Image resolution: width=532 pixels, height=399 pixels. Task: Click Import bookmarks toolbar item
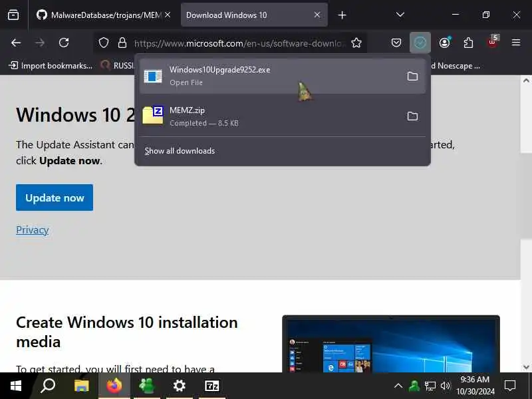pos(51,65)
